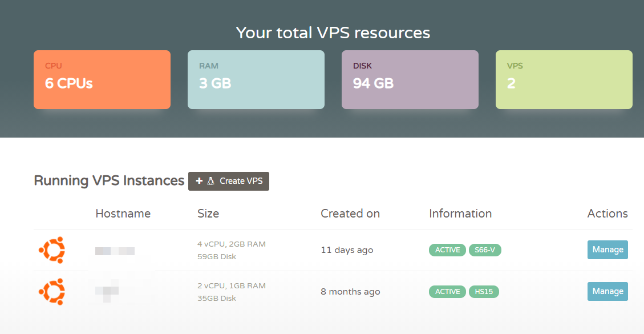
Task: Click the Hostname column header
Action: (x=123, y=214)
